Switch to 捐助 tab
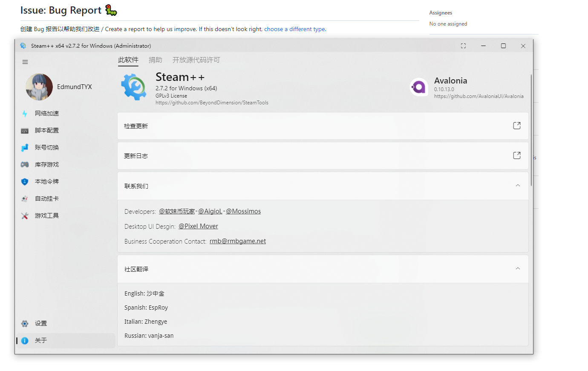 [156, 60]
